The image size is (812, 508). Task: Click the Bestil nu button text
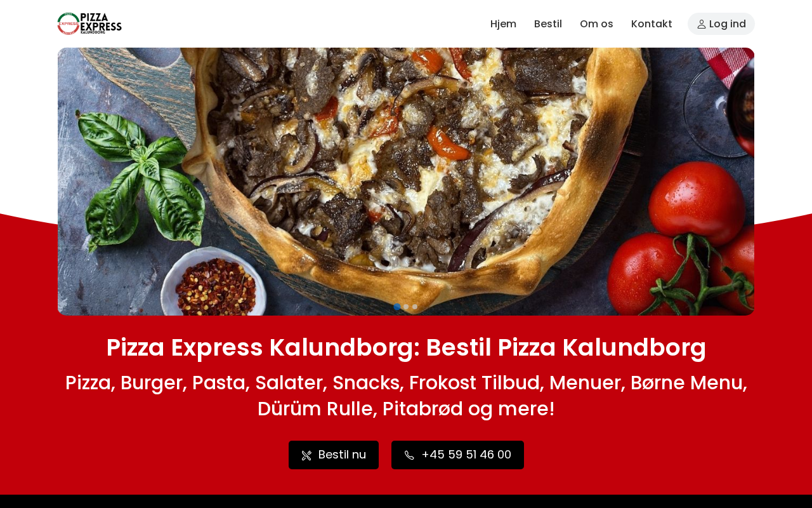(x=342, y=455)
